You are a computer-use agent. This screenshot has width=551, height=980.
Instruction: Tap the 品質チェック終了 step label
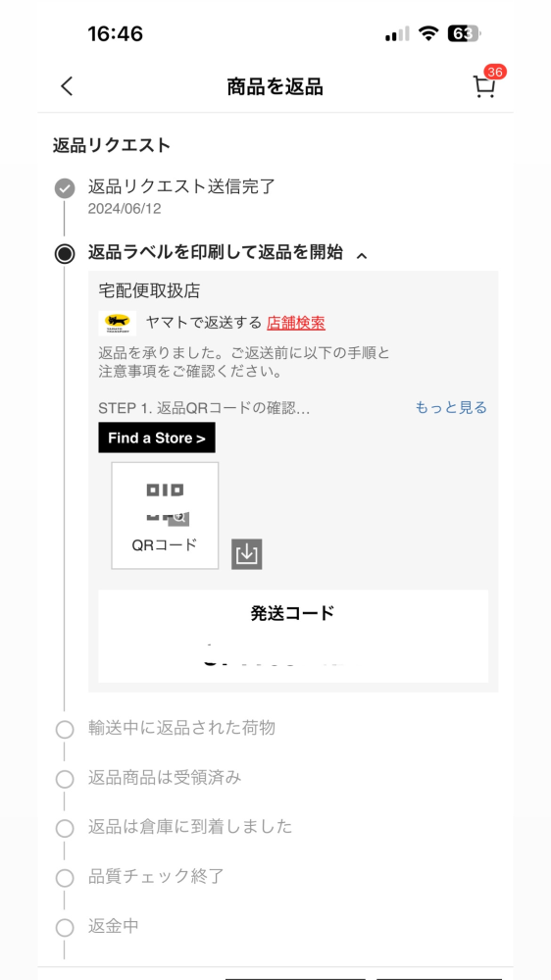pyautogui.click(x=156, y=876)
